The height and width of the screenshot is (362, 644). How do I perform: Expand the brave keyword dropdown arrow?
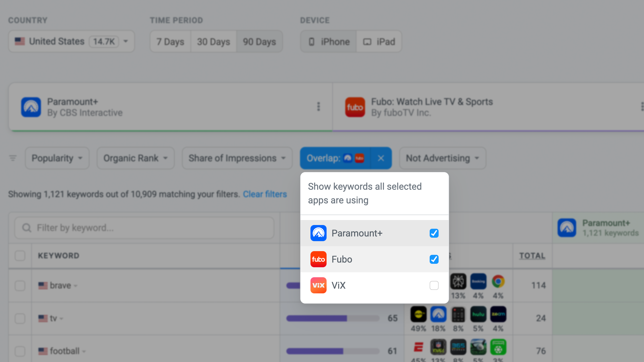76,286
